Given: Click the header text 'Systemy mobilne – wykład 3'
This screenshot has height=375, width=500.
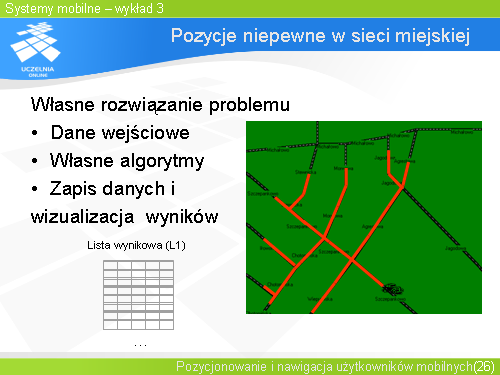Looking at the screenshot, I should (x=85, y=8).
